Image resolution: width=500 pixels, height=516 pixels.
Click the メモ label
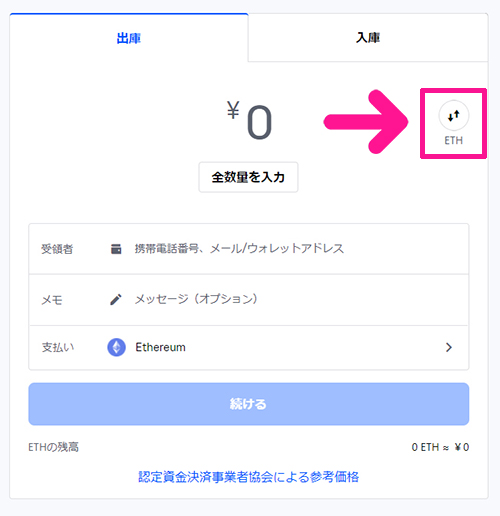click(x=52, y=300)
